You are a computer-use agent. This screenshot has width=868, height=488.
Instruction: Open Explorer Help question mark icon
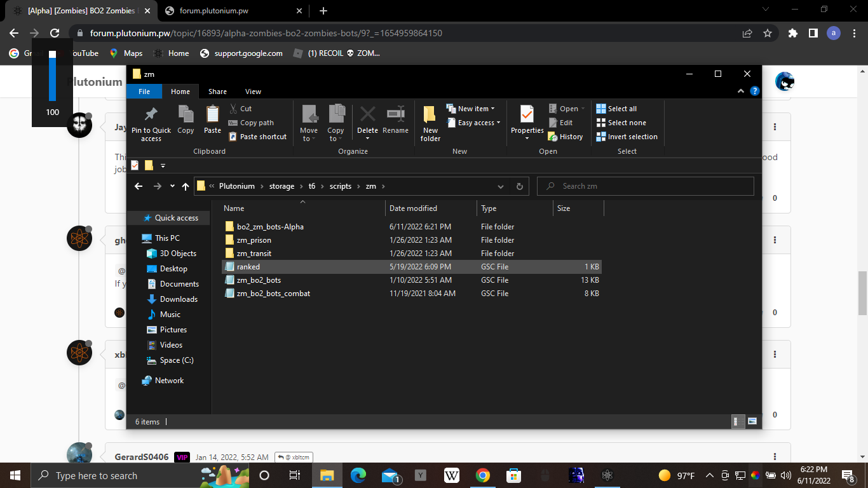pos(754,91)
